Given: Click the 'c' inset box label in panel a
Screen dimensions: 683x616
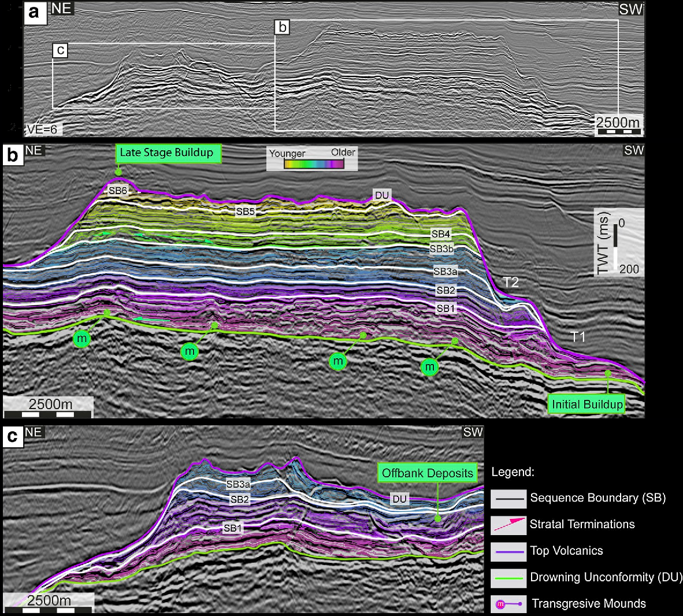Looking at the screenshot, I should coord(60,51).
